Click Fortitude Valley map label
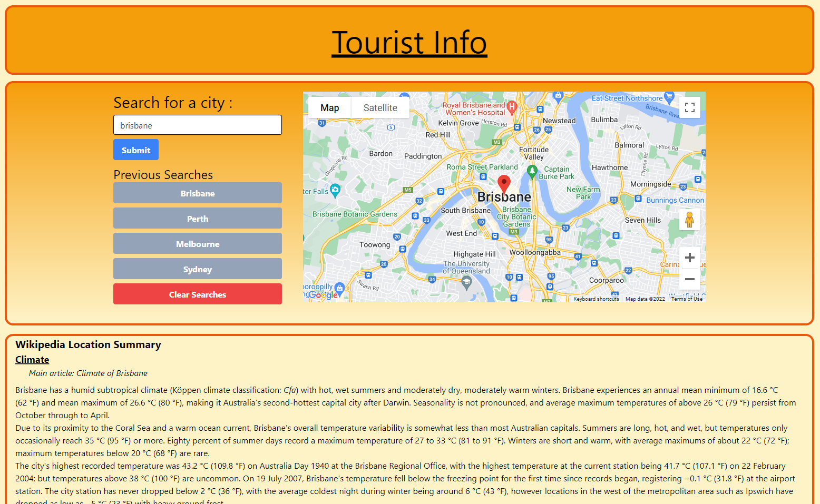Image resolution: width=820 pixels, height=504 pixels. (534, 153)
